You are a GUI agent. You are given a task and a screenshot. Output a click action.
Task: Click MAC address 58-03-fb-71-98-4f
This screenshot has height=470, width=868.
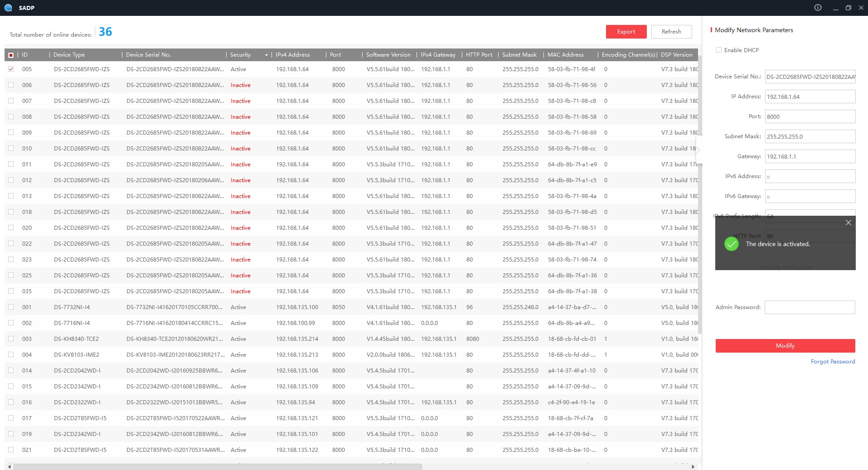pos(572,69)
